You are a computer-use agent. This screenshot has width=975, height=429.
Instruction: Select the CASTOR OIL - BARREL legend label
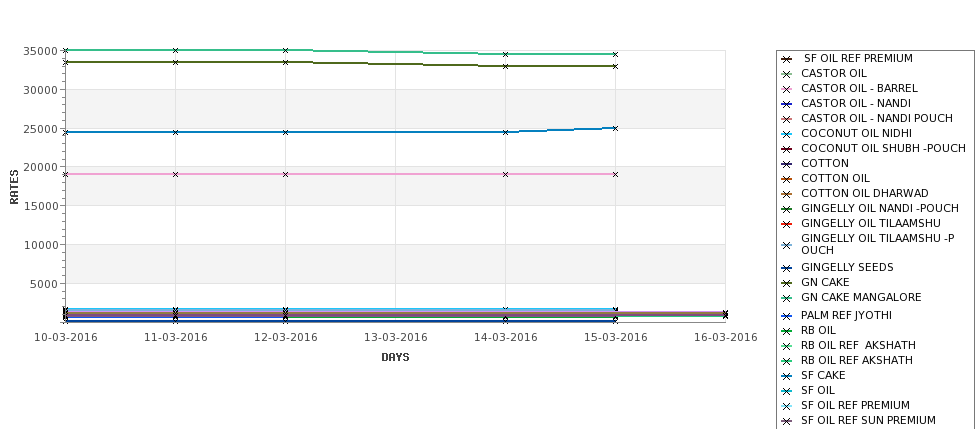859,88
